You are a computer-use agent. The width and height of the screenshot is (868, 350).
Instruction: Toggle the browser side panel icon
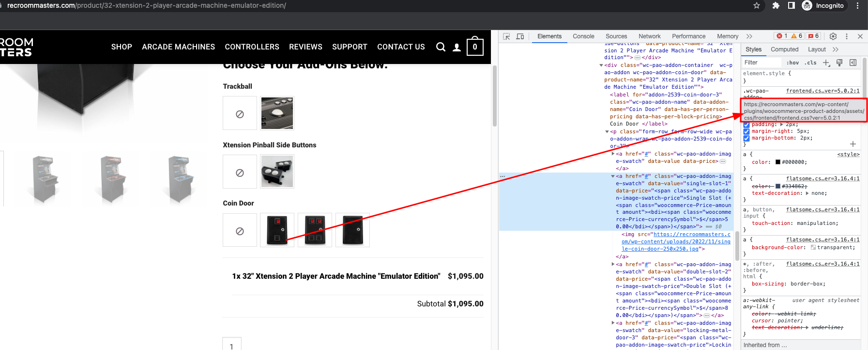(x=792, y=5)
